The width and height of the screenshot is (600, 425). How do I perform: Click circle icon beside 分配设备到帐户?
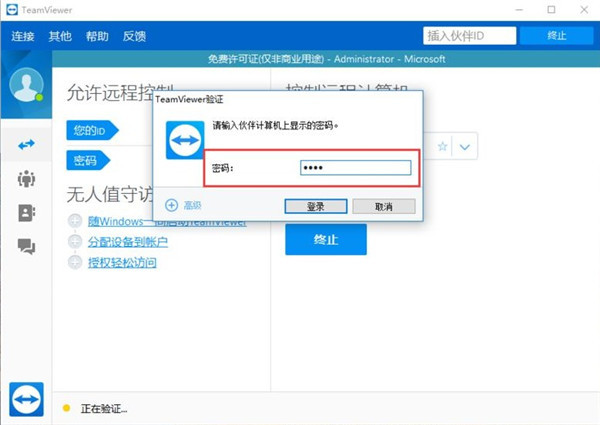pyautogui.click(x=75, y=241)
